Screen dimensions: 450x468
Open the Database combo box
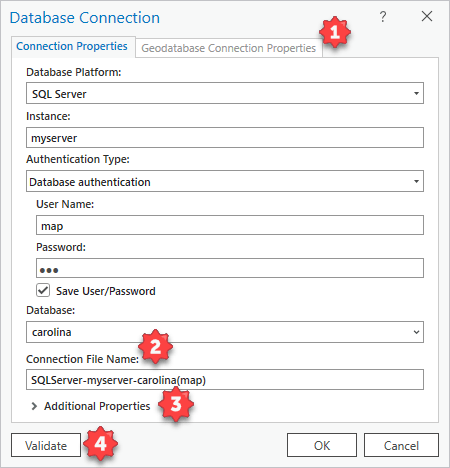click(x=225, y=332)
